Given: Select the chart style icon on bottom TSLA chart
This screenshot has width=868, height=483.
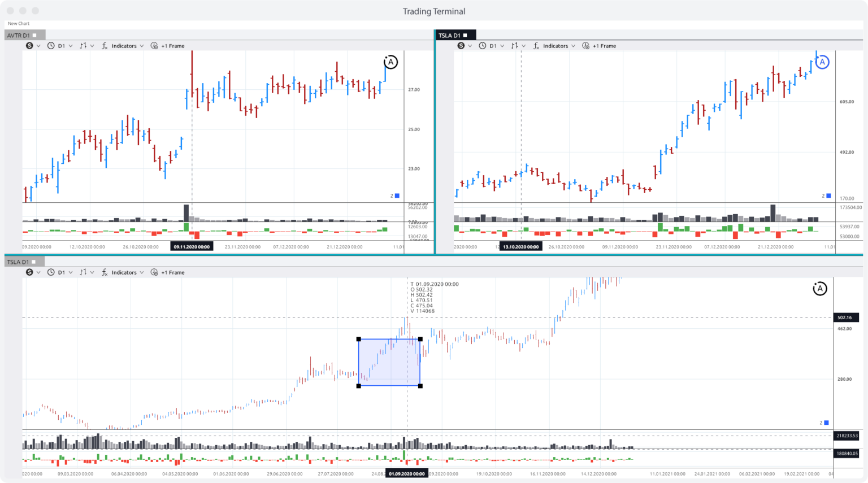Looking at the screenshot, I should pyautogui.click(x=83, y=272).
